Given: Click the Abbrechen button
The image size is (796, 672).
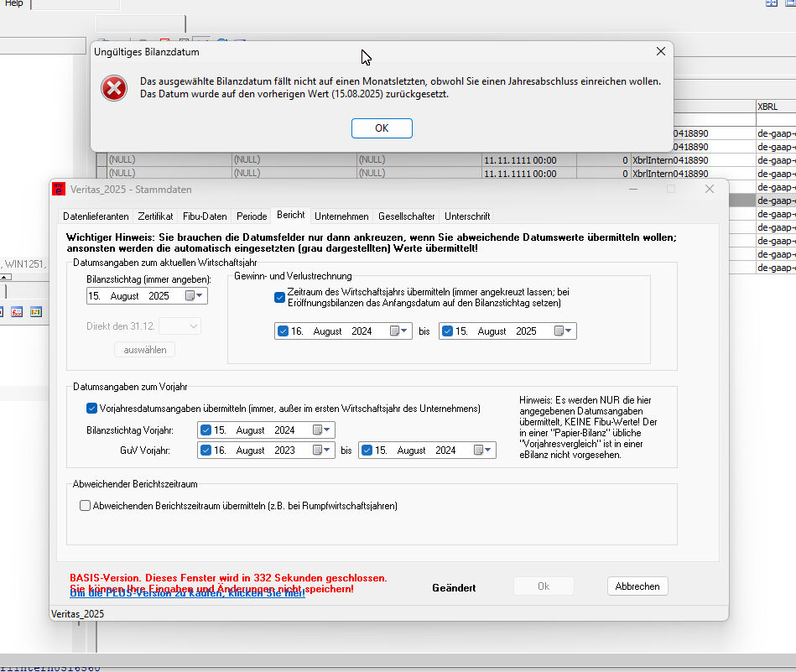Looking at the screenshot, I should coord(637,586).
